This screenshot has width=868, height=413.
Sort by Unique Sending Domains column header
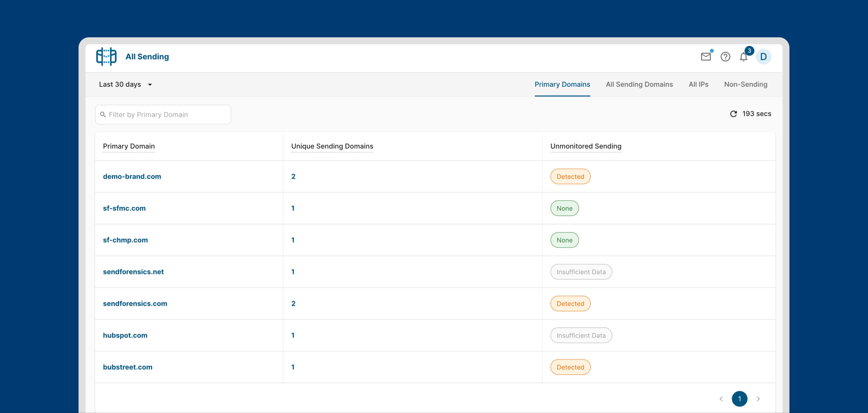(x=332, y=146)
